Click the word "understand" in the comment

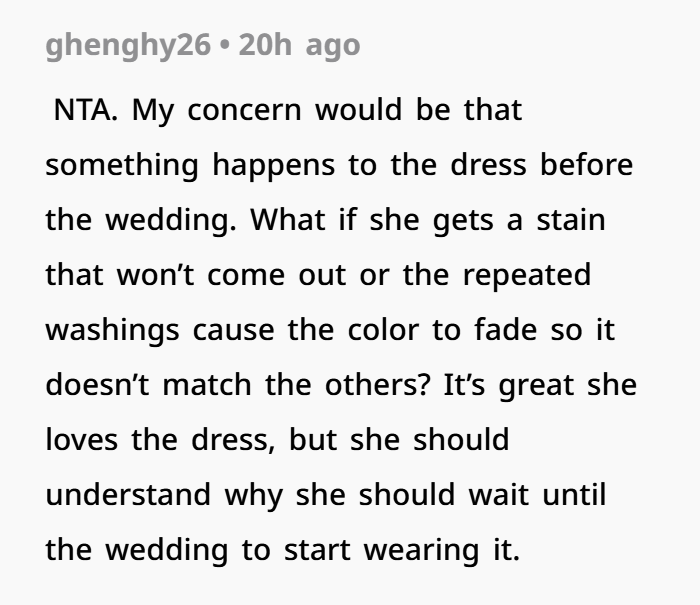[127, 494]
